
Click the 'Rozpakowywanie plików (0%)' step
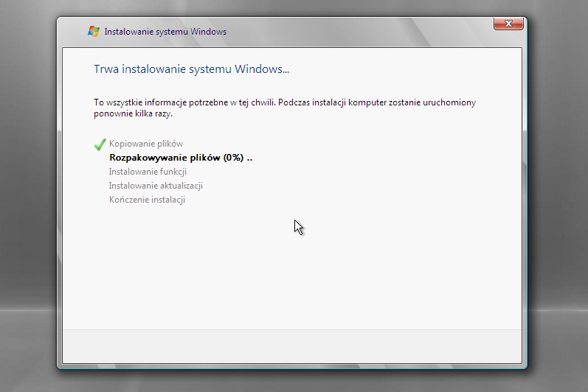pyautogui.click(x=181, y=158)
